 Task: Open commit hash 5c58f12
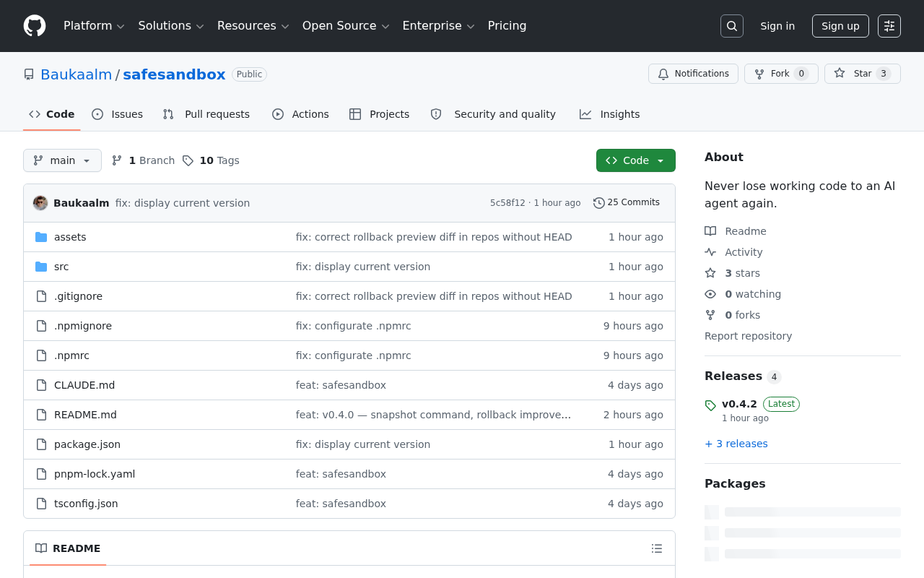(x=507, y=203)
